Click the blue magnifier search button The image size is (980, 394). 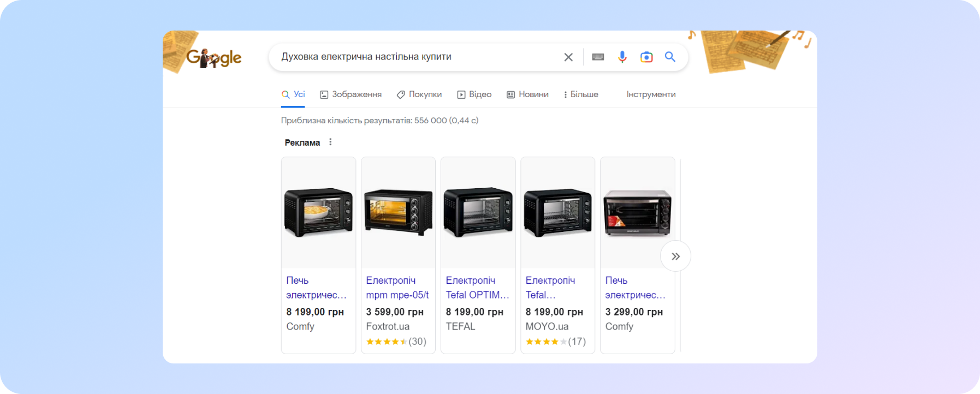[x=670, y=57]
